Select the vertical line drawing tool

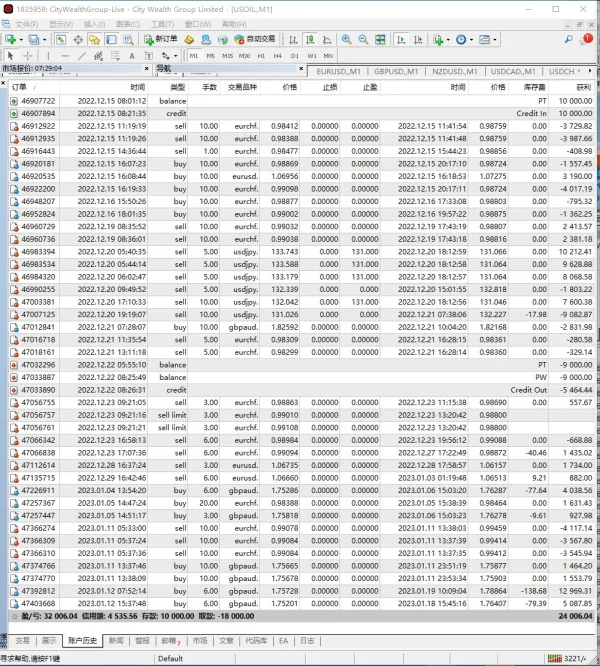point(49,56)
